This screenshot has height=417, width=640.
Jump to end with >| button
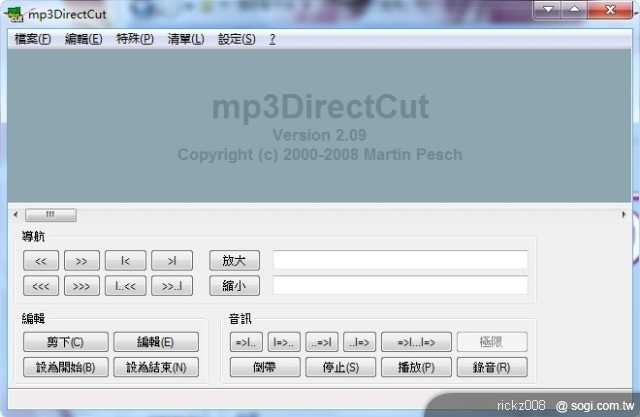click(x=172, y=261)
